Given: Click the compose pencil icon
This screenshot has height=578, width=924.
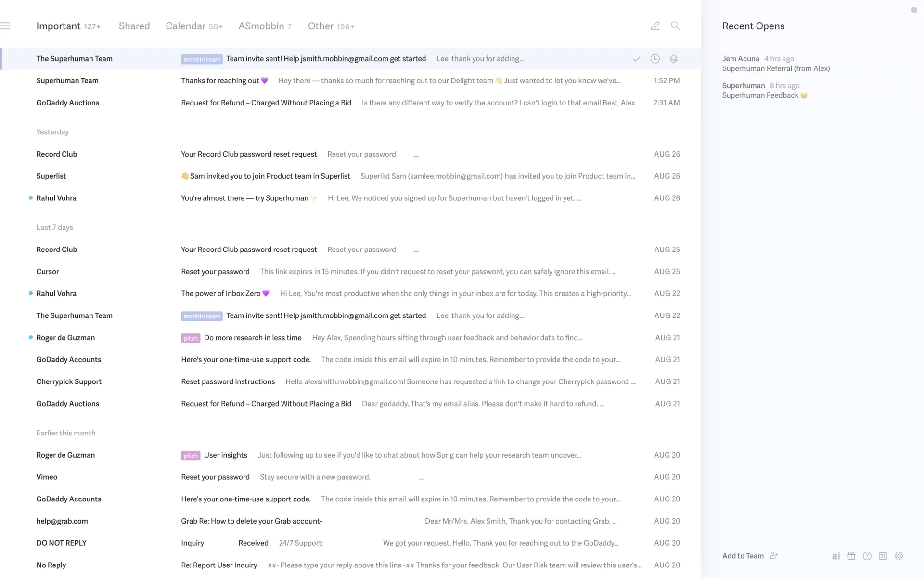Looking at the screenshot, I should click(655, 26).
